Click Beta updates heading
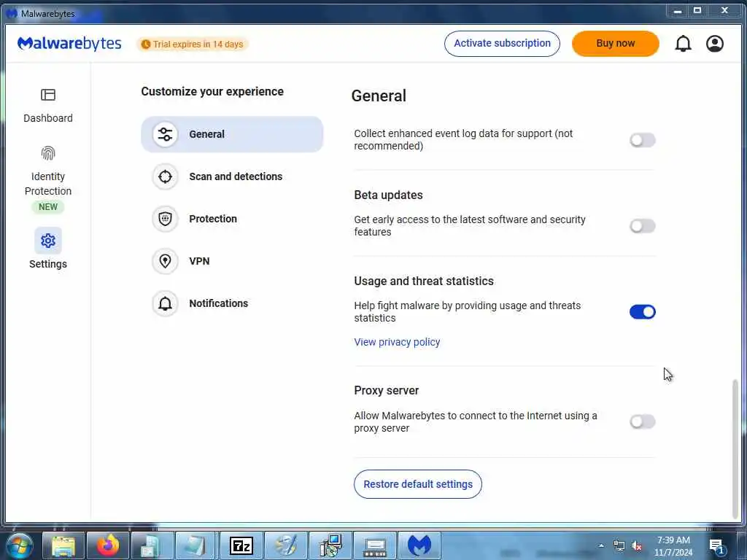The image size is (747, 560). coord(388,195)
